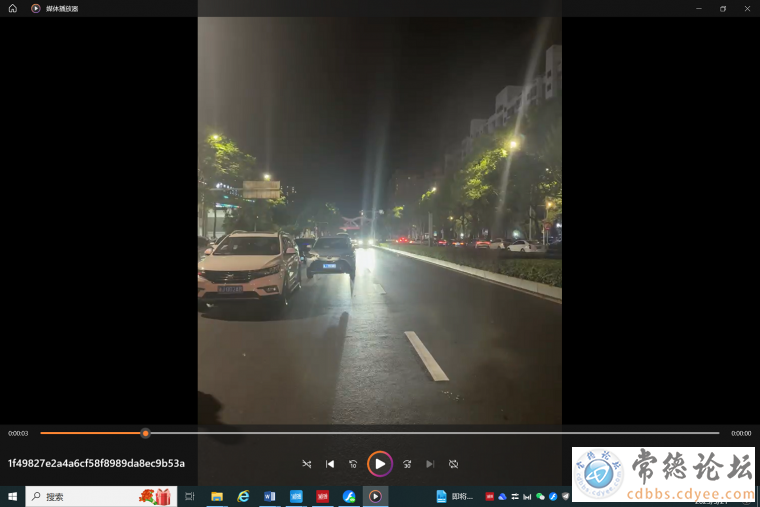760x507 pixels.
Task: Click the video frame to toggle playback
Action: [380, 221]
